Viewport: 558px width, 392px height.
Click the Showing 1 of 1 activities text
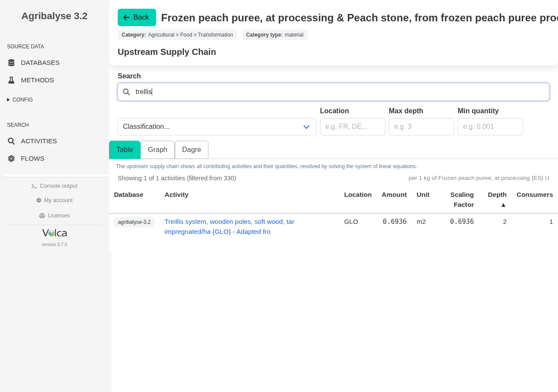pyautogui.click(x=177, y=178)
